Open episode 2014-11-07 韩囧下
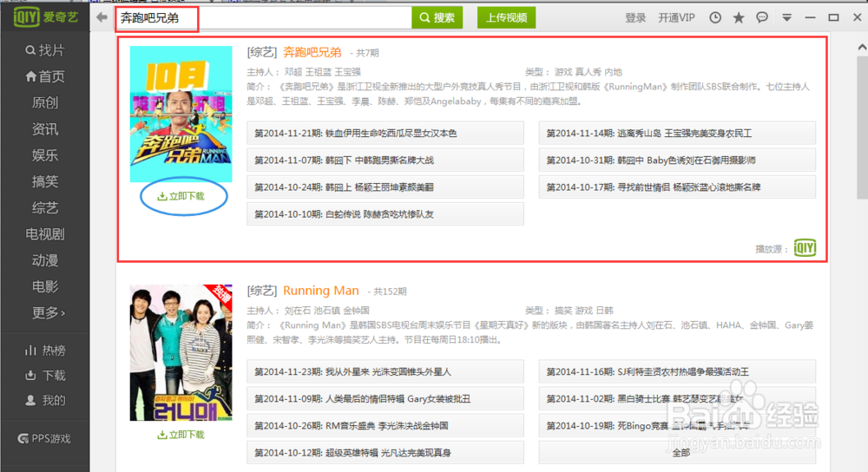Image resolution: width=868 pixels, height=472 pixels. pos(385,161)
